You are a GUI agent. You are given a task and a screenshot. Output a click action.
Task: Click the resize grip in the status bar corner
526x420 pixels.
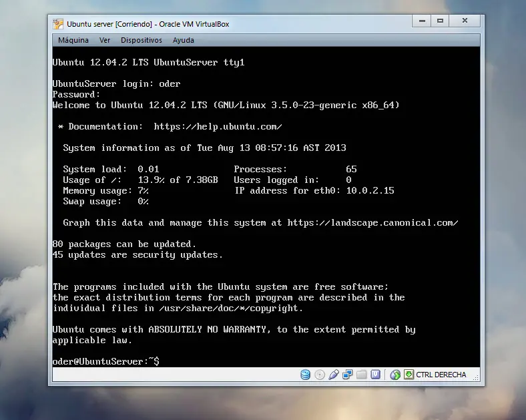[476, 378]
